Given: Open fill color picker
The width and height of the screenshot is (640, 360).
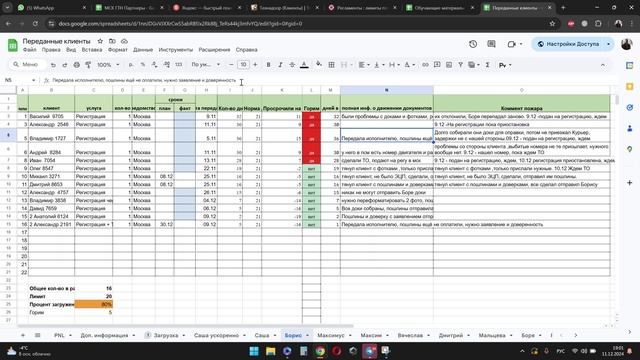Looking at the screenshot, I should (x=319, y=64).
